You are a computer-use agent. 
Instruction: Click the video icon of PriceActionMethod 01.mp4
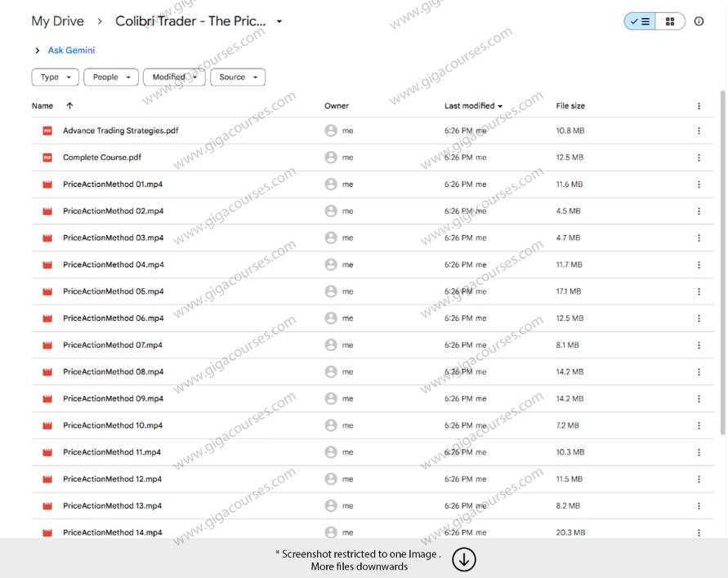(47, 184)
